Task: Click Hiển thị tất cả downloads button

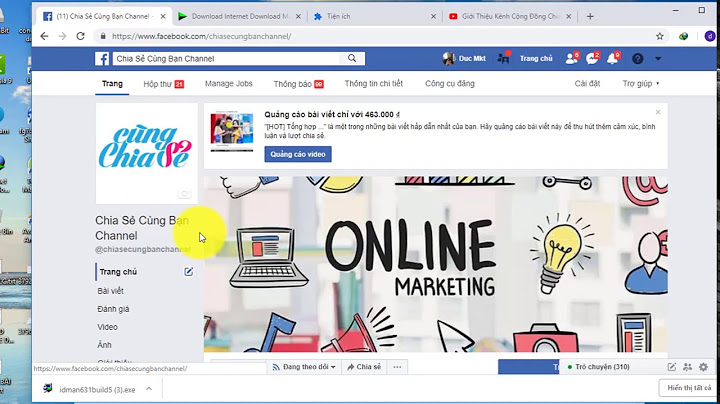Action: pyautogui.click(x=689, y=388)
